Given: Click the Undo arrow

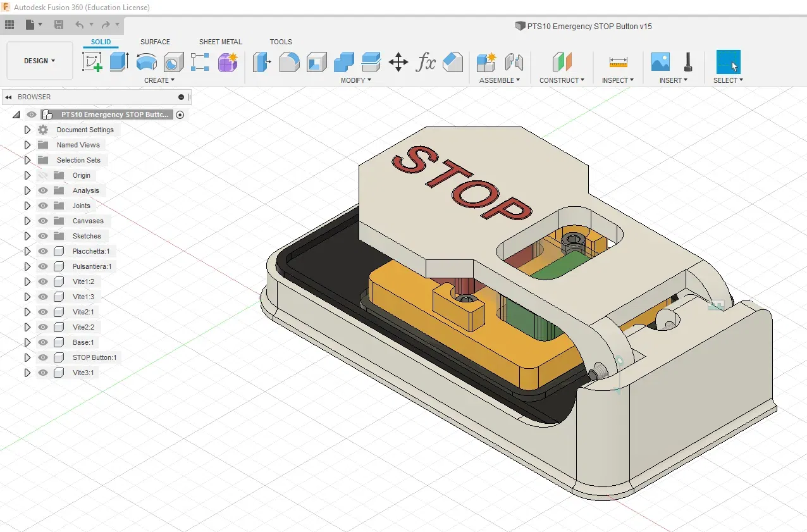Looking at the screenshot, I should pos(79,25).
